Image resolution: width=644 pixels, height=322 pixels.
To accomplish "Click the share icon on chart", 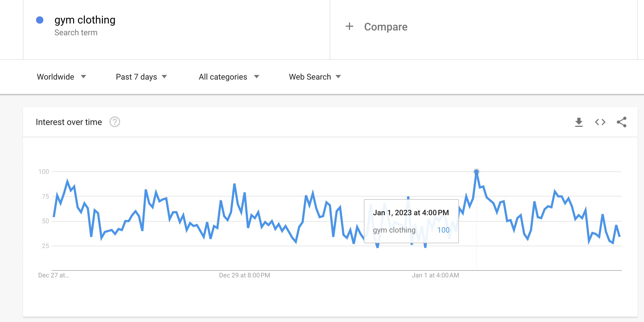I will pyautogui.click(x=621, y=122).
